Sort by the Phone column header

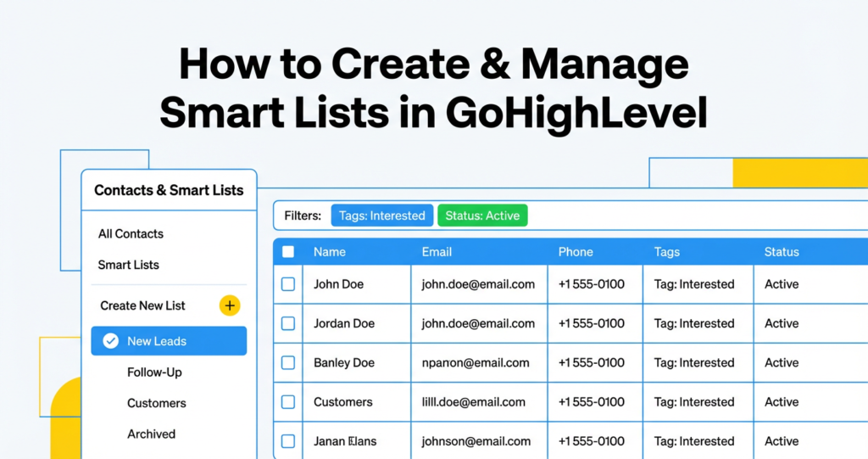(576, 252)
